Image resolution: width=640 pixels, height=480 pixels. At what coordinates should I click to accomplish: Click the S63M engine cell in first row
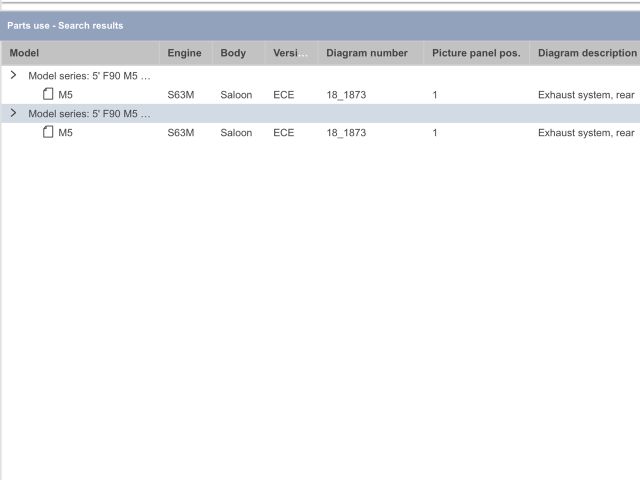[x=180, y=95]
